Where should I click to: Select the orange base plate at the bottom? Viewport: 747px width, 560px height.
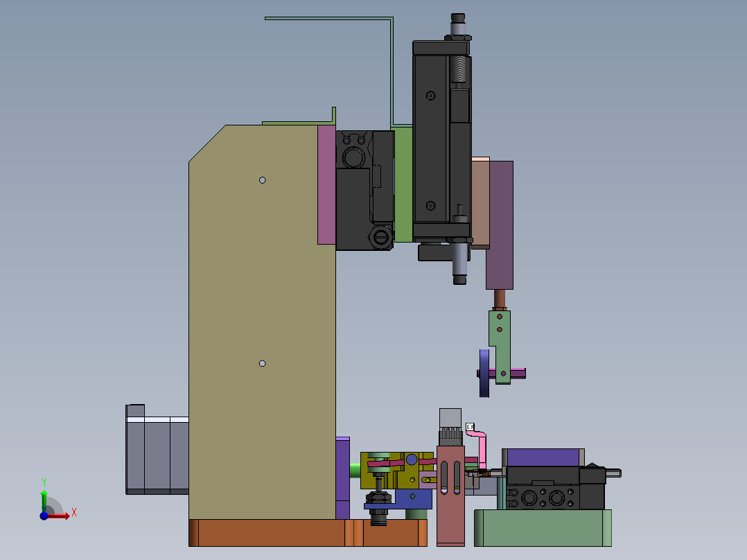(x=308, y=533)
